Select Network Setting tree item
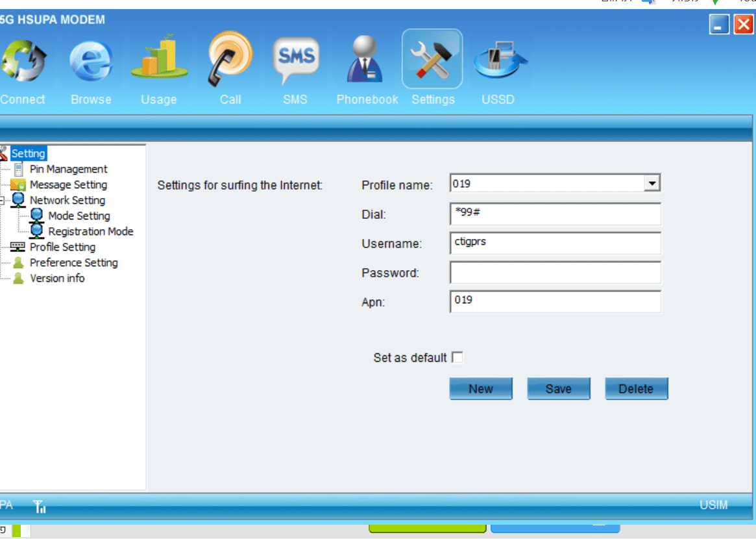This screenshot has width=756, height=539. tap(67, 200)
